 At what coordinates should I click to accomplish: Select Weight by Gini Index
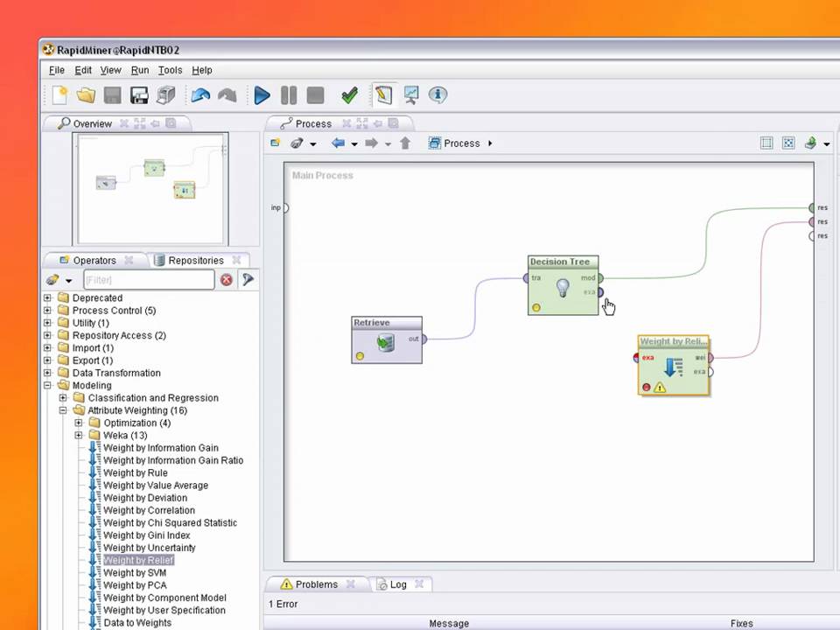[147, 535]
